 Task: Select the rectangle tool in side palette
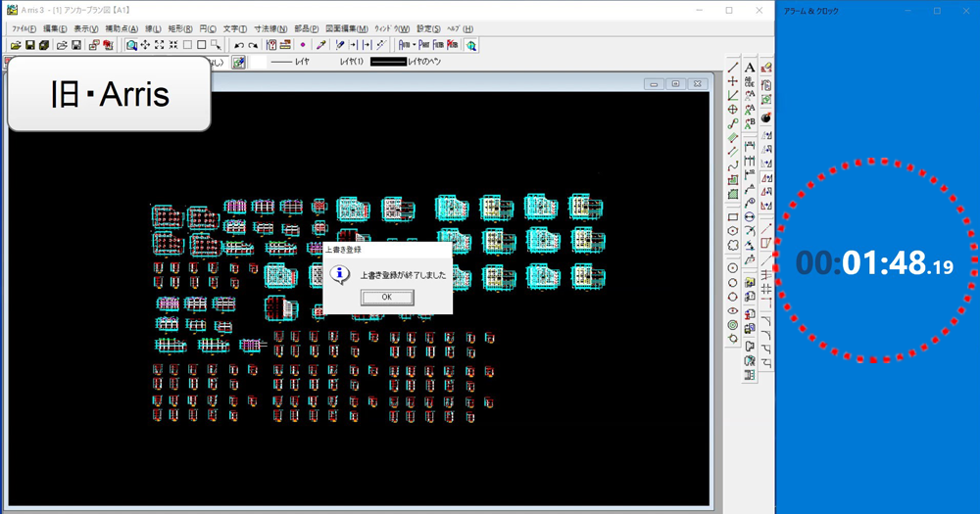(732, 216)
